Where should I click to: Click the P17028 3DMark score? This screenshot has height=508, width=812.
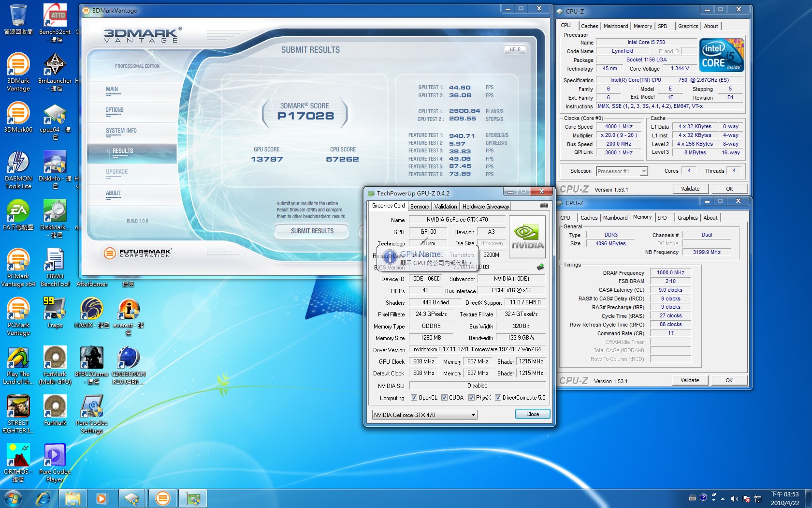[x=305, y=116]
